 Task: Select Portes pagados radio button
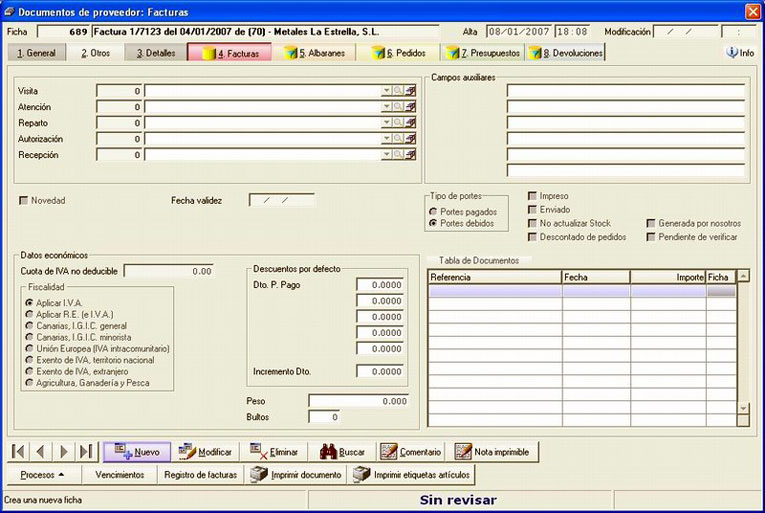point(433,212)
